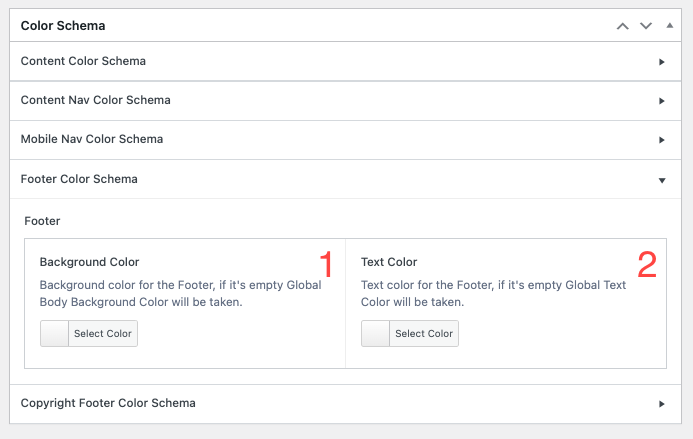Expand Content Color Schema arrow
Image resolution: width=693 pixels, height=439 pixels.
(x=662, y=62)
